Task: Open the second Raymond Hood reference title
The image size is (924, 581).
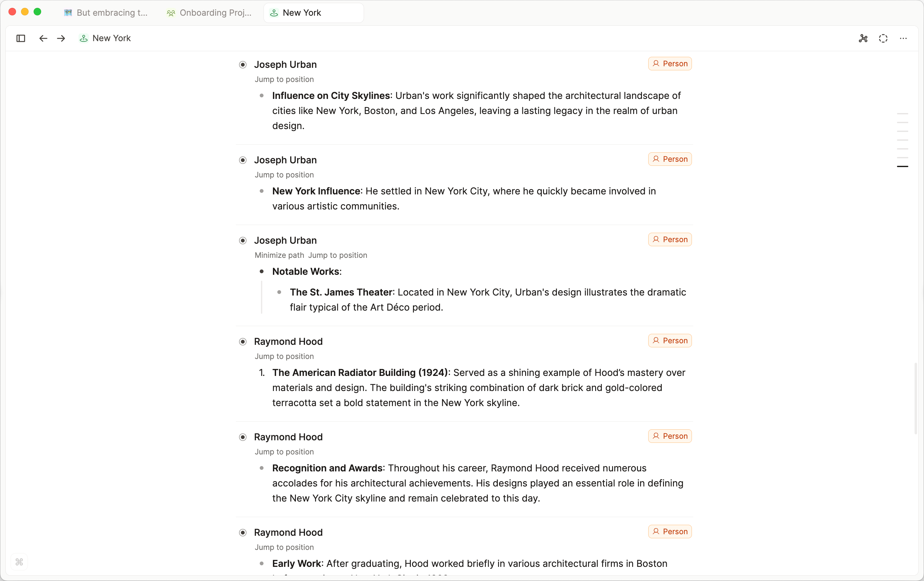Action: pos(288,437)
